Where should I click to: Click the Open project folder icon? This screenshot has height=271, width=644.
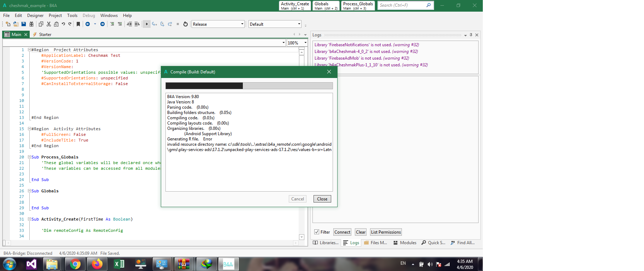tap(16, 24)
